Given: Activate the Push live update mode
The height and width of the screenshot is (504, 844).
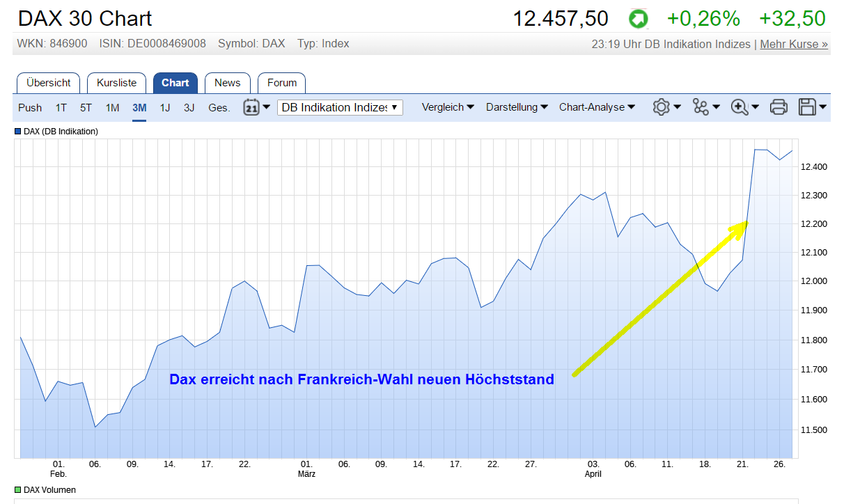Looking at the screenshot, I should [x=30, y=107].
